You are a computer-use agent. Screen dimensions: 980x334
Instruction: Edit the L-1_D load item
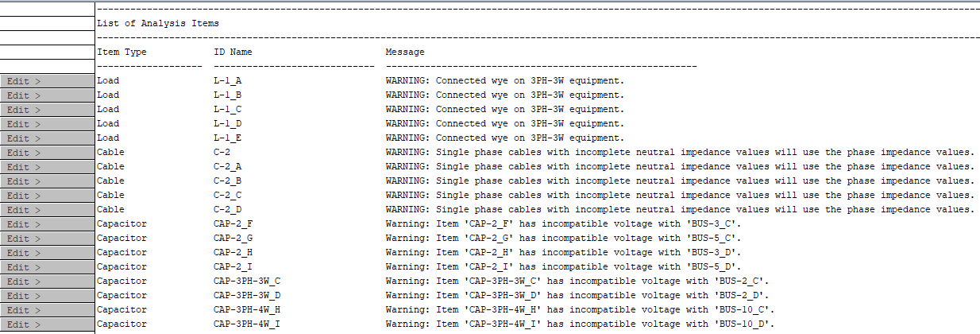pyautogui.click(x=47, y=124)
